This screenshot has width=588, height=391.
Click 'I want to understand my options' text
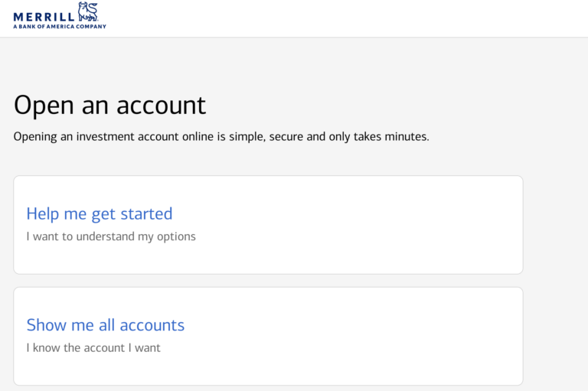pyautogui.click(x=111, y=236)
